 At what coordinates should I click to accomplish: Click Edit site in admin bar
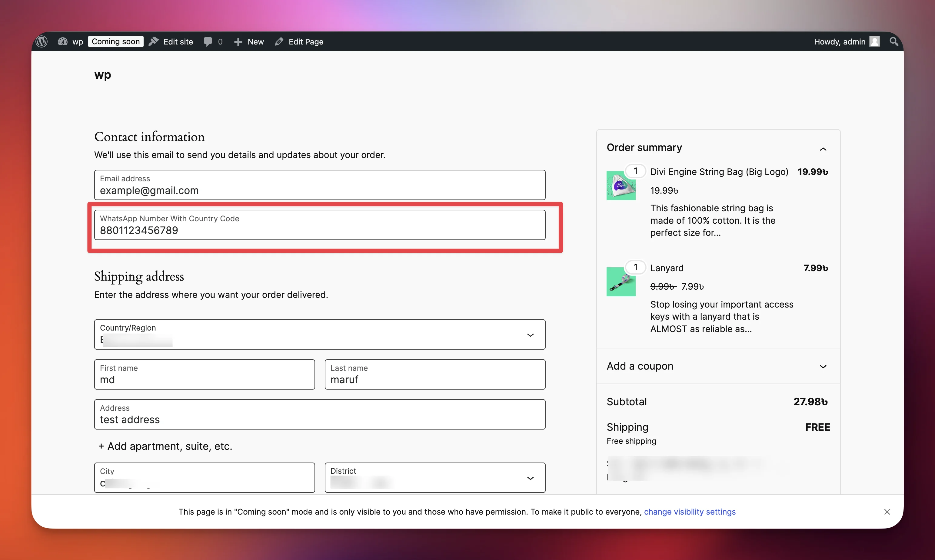coord(178,41)
